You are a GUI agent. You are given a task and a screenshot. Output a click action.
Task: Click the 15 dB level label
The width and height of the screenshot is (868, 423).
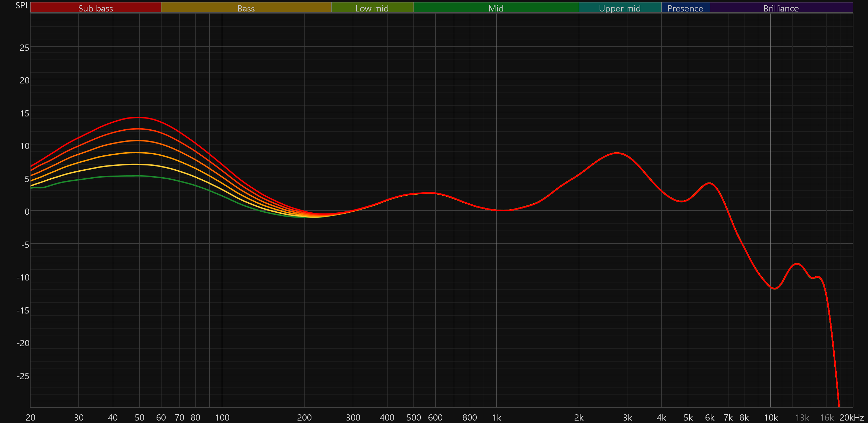point(24,113)
